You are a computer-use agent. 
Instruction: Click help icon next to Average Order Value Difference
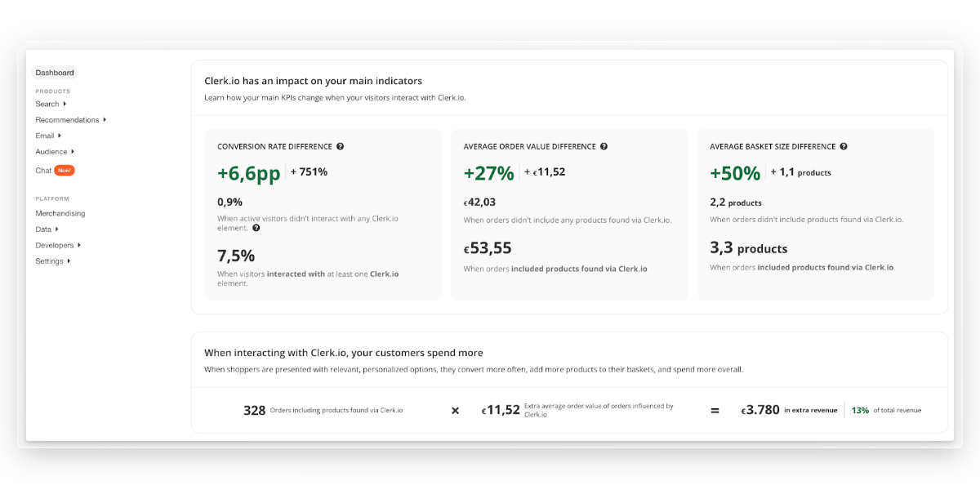point(604,147)
